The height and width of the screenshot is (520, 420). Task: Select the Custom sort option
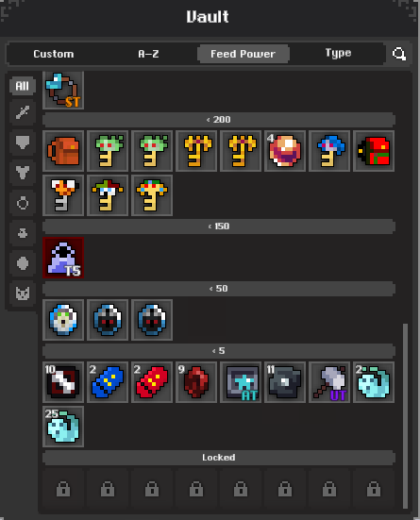pyautogui.click(x=54, y=54)
